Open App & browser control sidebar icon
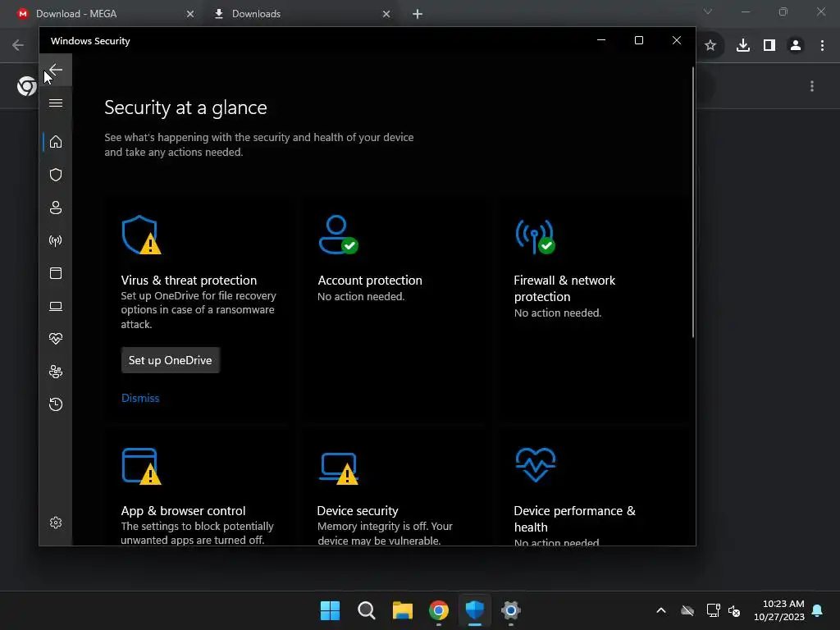The height and width of the screenshot is (630, 840). (56, 273)
